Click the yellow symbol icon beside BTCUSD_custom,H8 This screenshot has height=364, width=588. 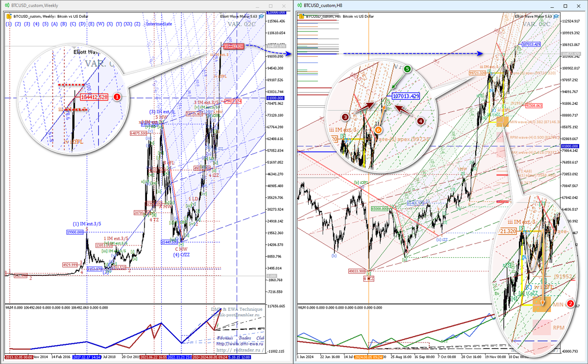coord(301,16)
